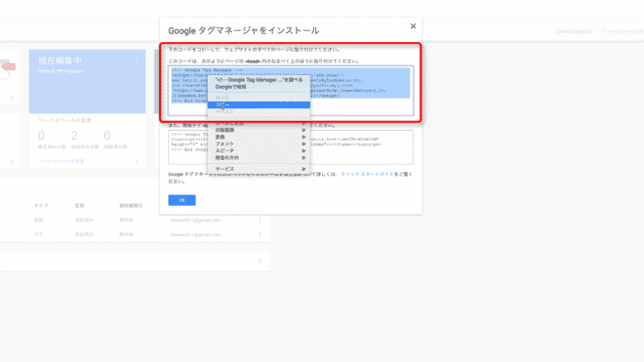644x362 pixels.
Task: Expand the サービス submenu arrow
Action: tap(303, 169)
